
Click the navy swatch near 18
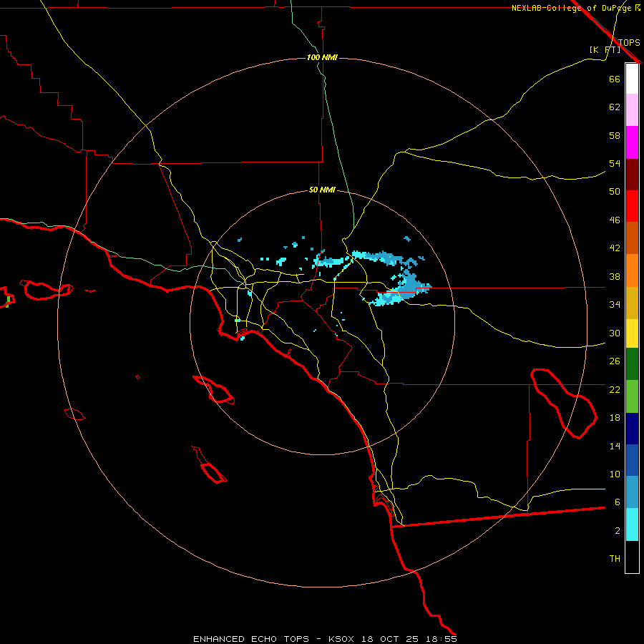632,429
